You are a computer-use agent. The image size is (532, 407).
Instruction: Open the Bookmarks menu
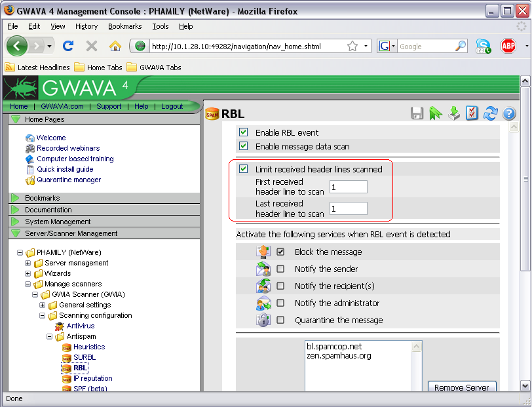coord(125,26)
